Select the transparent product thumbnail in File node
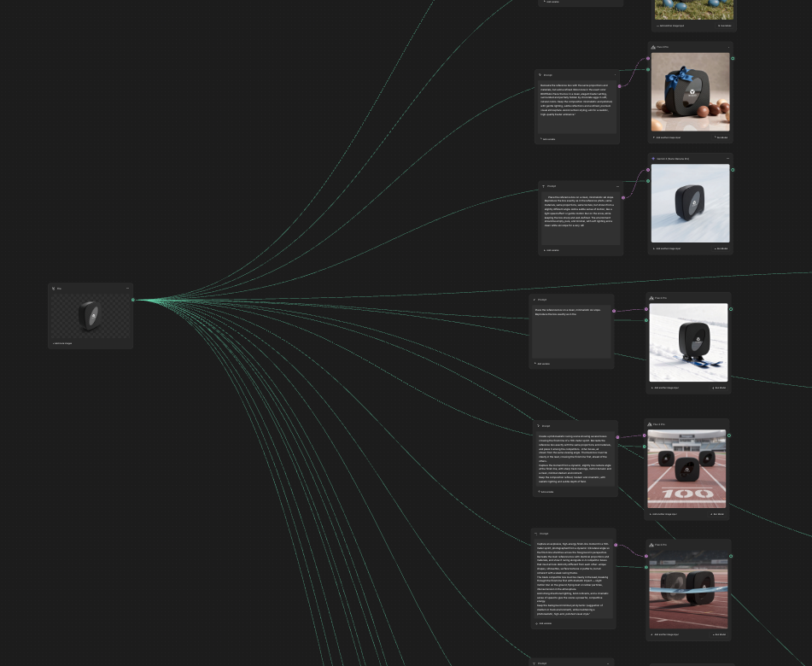The width and height of the screenshot is (812, 666). [91, 316]
